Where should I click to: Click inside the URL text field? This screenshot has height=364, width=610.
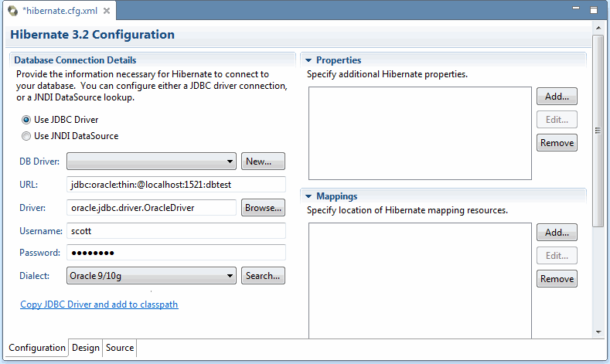coord(176,185)
